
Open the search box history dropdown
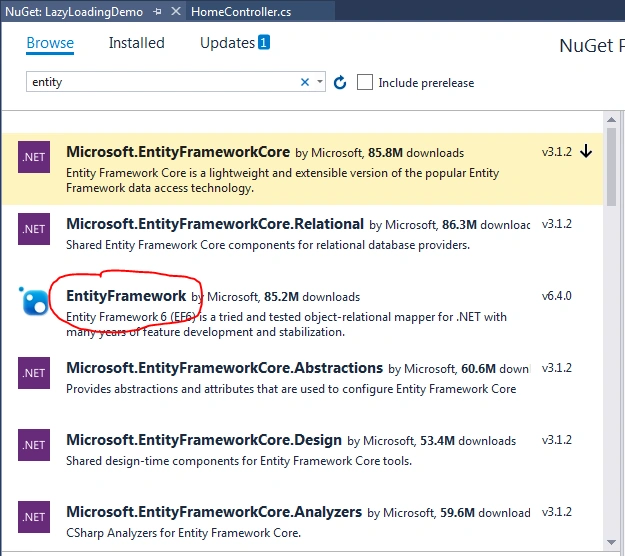point(320,82)
